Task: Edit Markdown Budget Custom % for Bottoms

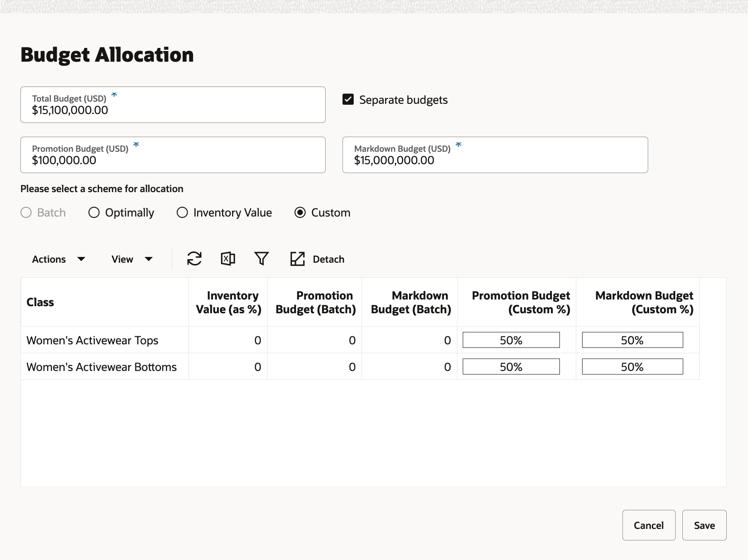Action: click(632, 367)
